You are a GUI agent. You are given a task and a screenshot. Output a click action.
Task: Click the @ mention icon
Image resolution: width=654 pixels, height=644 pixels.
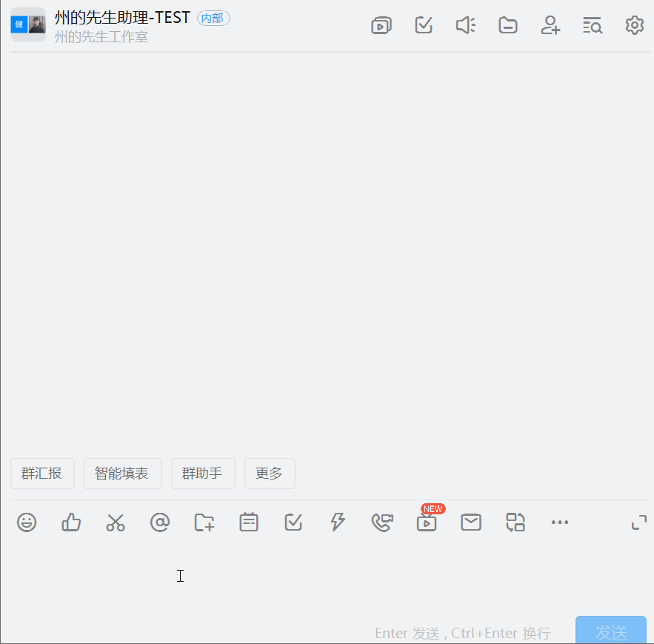tap(160, 522)
